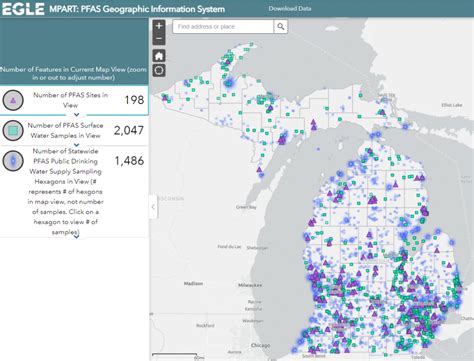
Task: Return to default map extent home button
Action: pyautogui.click(x=159, y=56)
